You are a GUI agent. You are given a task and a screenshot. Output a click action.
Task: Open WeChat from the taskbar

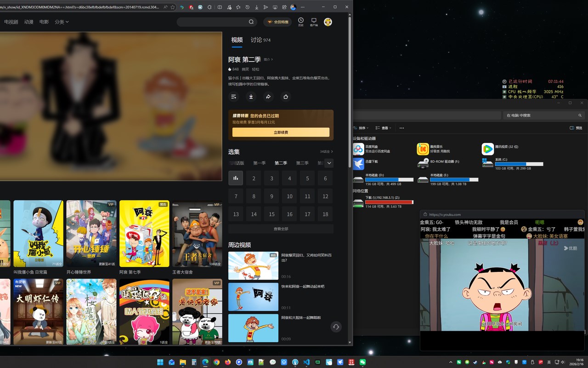[x=362, y=362]
